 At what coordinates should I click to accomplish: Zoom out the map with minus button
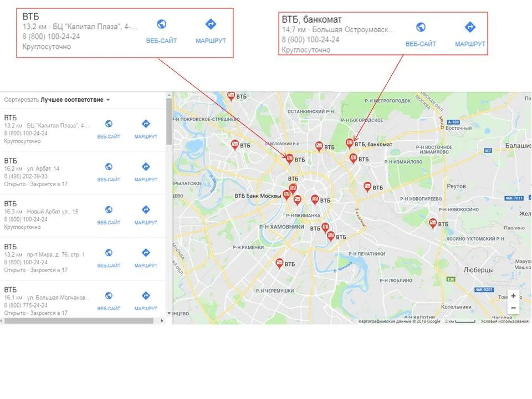click(513, 308)
